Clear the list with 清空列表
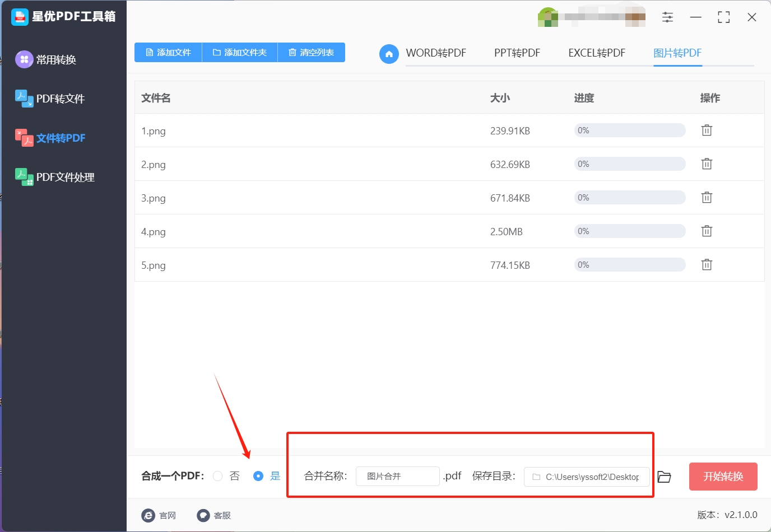The image size is (771, 532). (312, 52)
